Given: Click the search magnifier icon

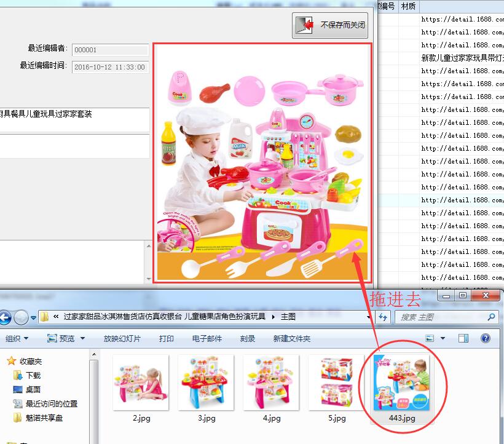Looking at the screenshot, I should 491,317.
